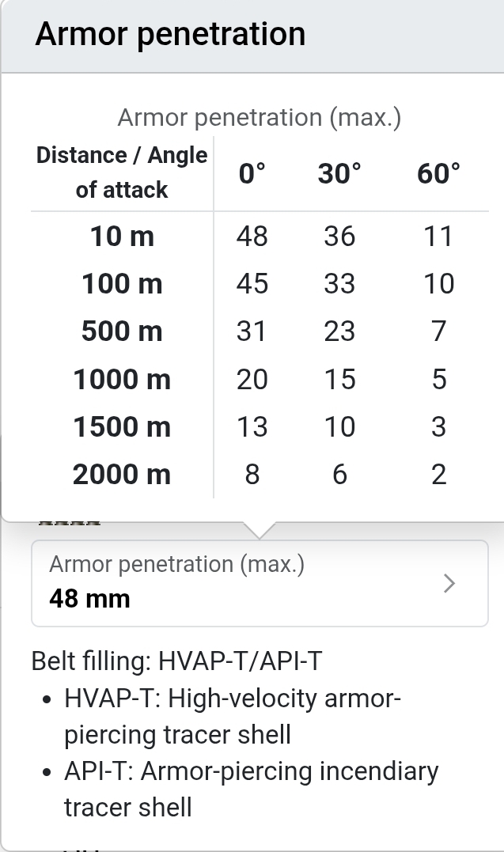
Task: Click the value 48 in the table
Action: 252,236
